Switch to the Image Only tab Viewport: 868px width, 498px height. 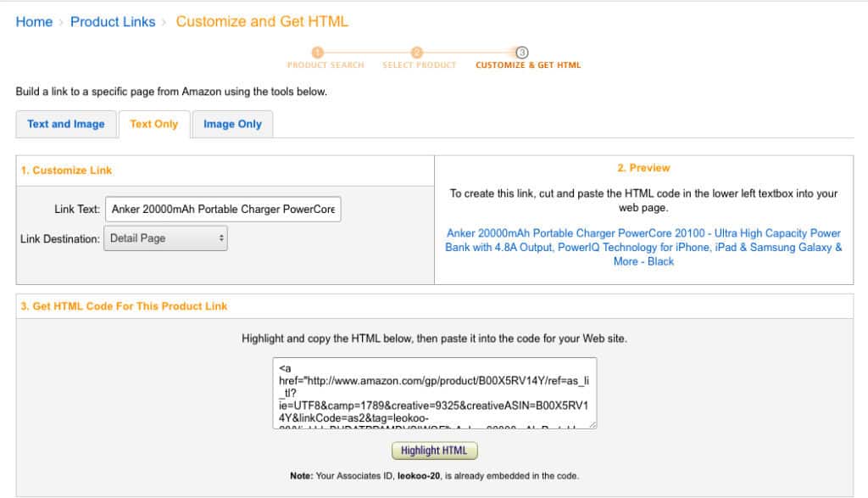click(x=232, y=124)
